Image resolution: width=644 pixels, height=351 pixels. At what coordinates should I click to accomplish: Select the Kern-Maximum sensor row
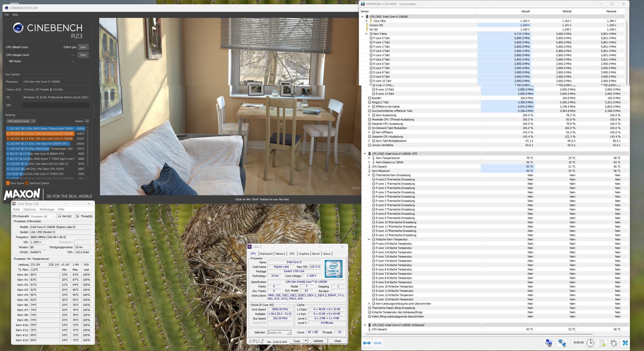pos(495,171)
